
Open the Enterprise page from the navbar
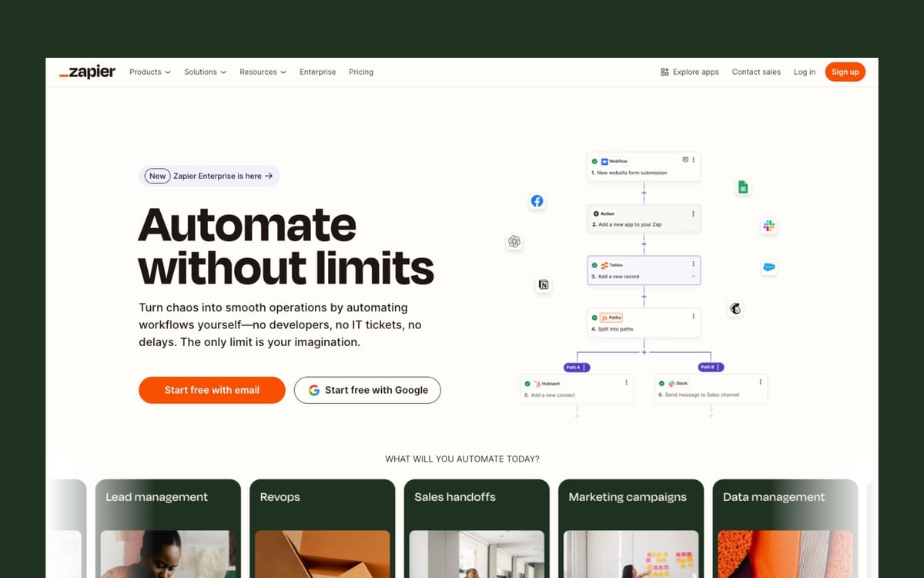pyautogui.click(x=317, y=72)
